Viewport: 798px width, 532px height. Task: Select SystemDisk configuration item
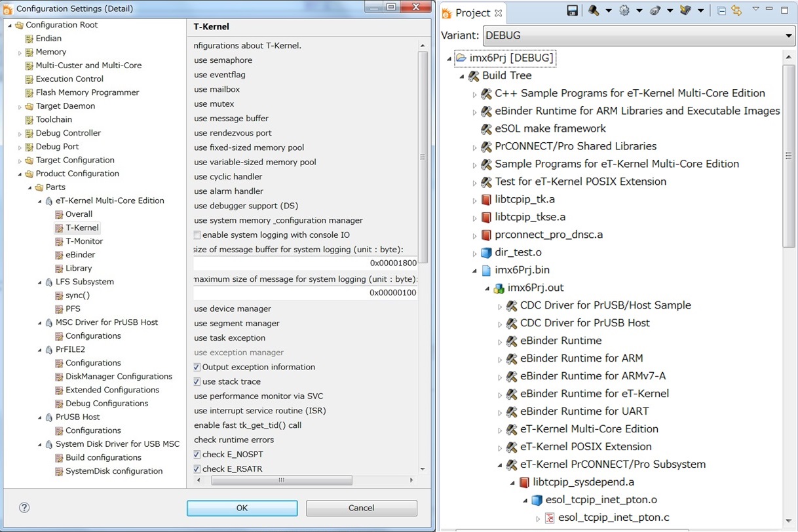pos(114,471)
